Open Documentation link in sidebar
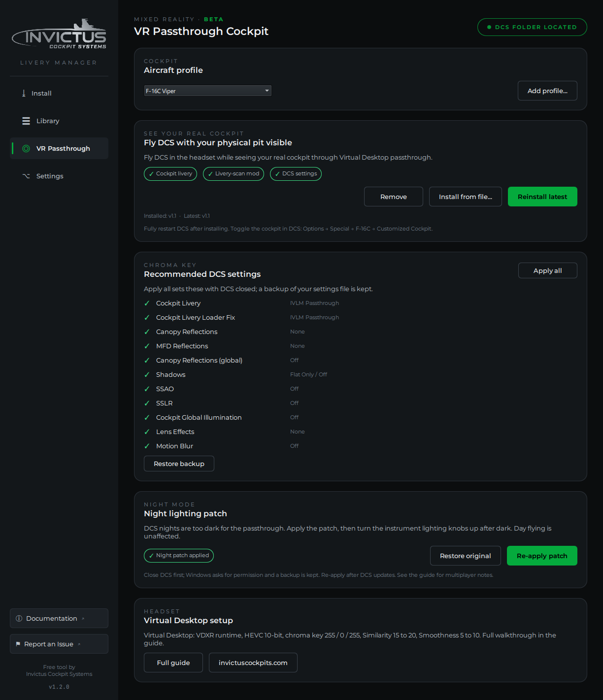Screen dimensions: 603x700 tap(59, 618)
